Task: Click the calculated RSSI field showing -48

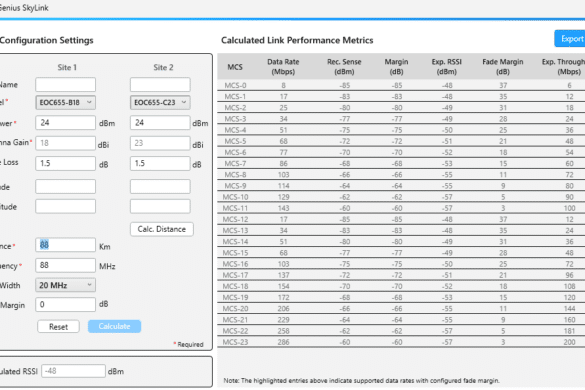Action: coord(73,371)
